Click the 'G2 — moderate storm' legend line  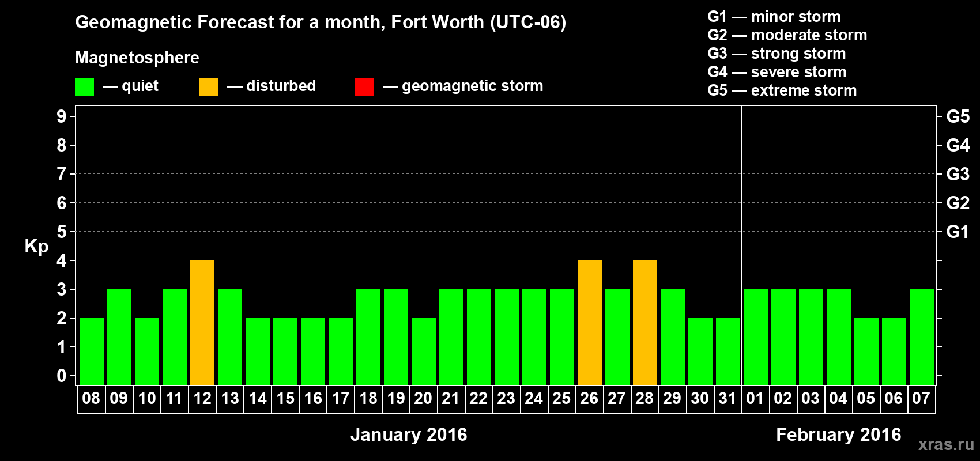[787, 35]
